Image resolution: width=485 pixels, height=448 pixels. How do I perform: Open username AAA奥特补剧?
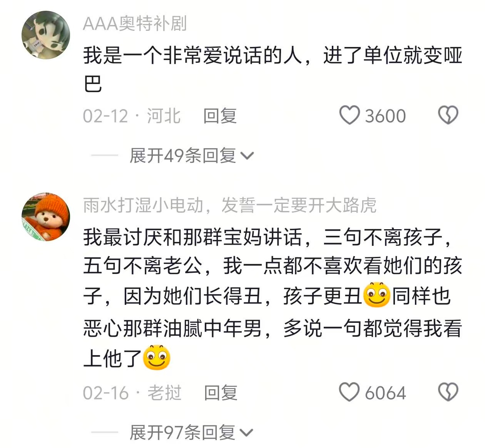click(135, 23)
